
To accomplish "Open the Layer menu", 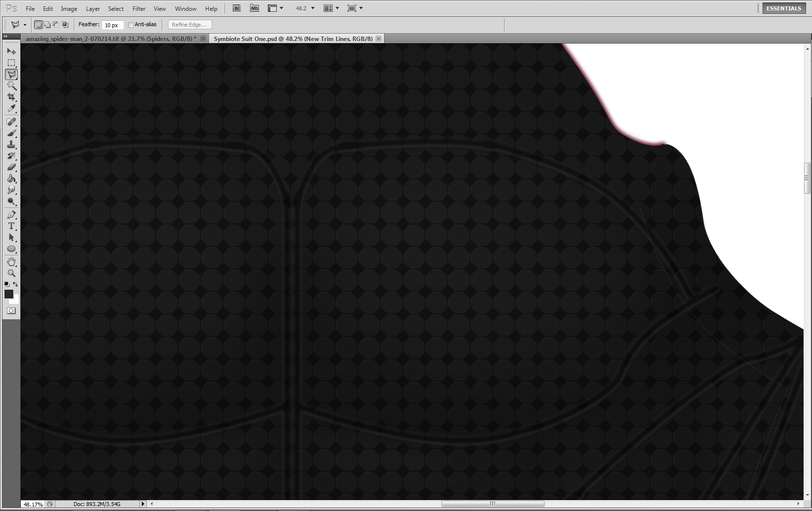I will pos(93,9).
